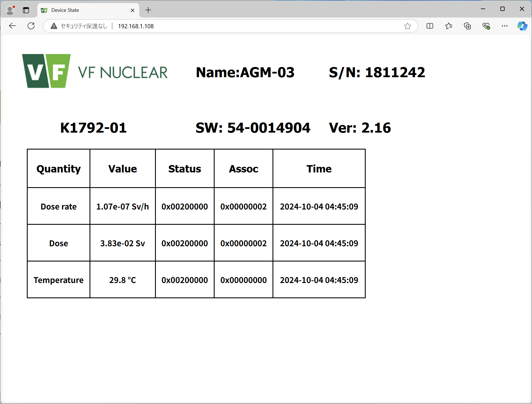This screenshot has width=532, height=404.
Task: Close the Device State tab
Action: (132, 10)
